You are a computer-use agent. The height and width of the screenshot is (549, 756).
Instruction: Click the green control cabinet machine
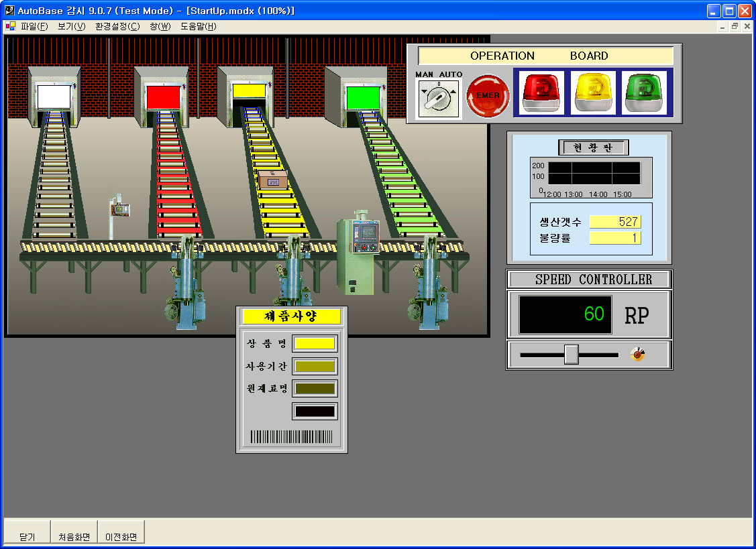[x=357, y=253]
